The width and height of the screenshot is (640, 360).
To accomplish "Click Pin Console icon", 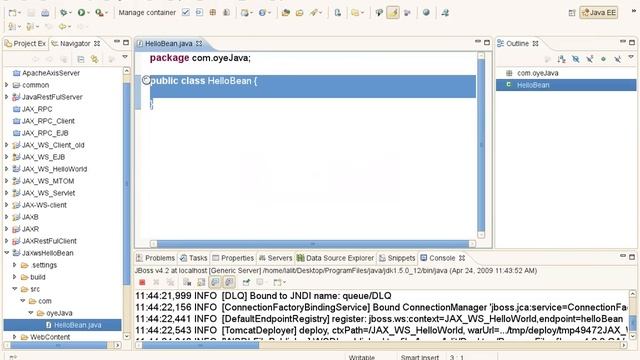I will tap(246, 282).
